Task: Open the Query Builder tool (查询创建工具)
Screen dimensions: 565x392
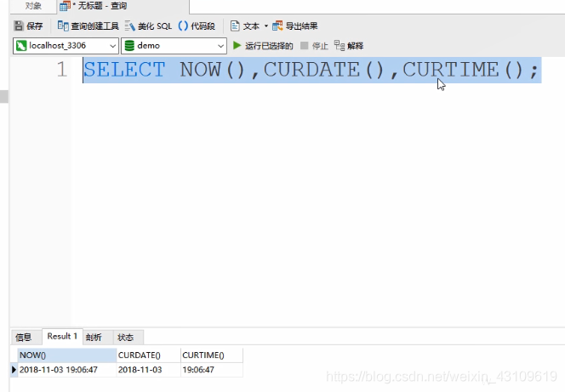Action: 88,26
